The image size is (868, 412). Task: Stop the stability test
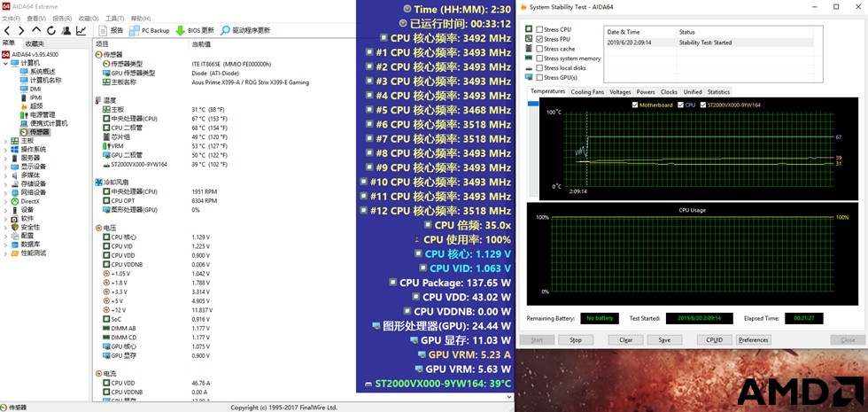[576, 340]
